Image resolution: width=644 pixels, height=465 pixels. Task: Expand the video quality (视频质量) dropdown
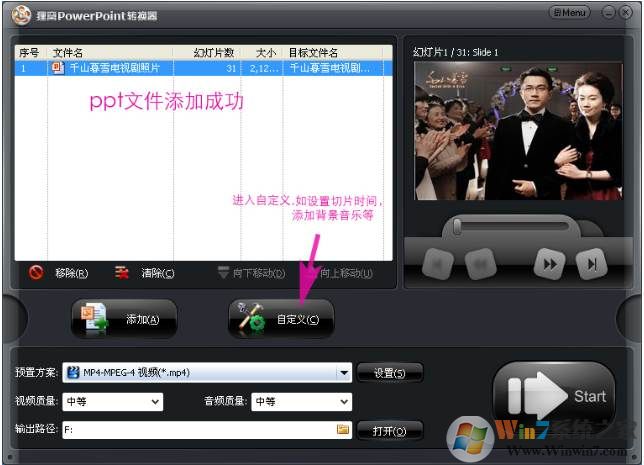(x=155, y=402)
